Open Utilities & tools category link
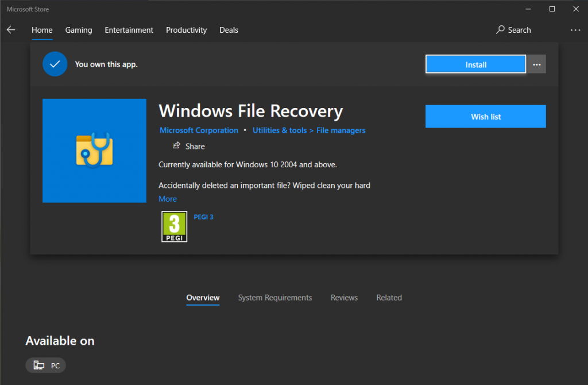 tap(280, 130)
